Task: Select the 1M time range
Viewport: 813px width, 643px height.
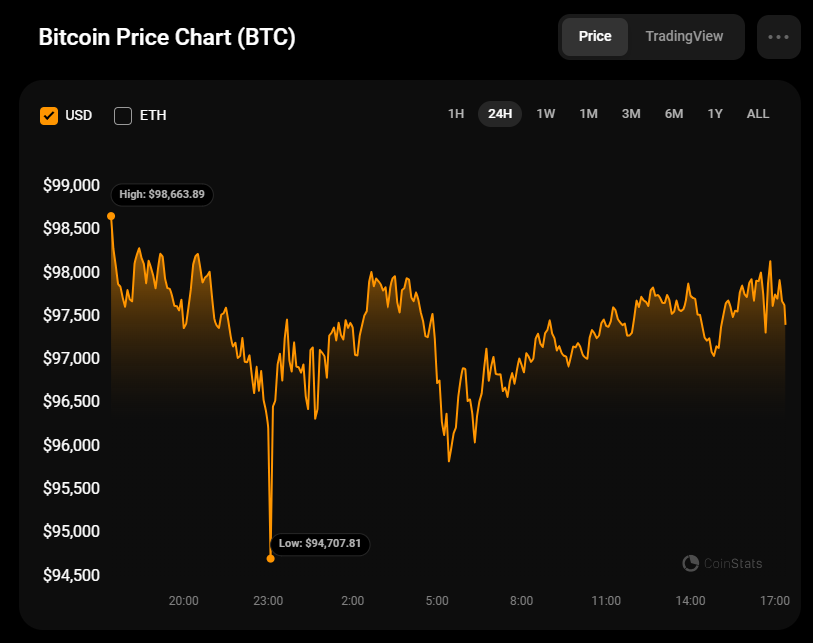Action: (x=588, y=114)
